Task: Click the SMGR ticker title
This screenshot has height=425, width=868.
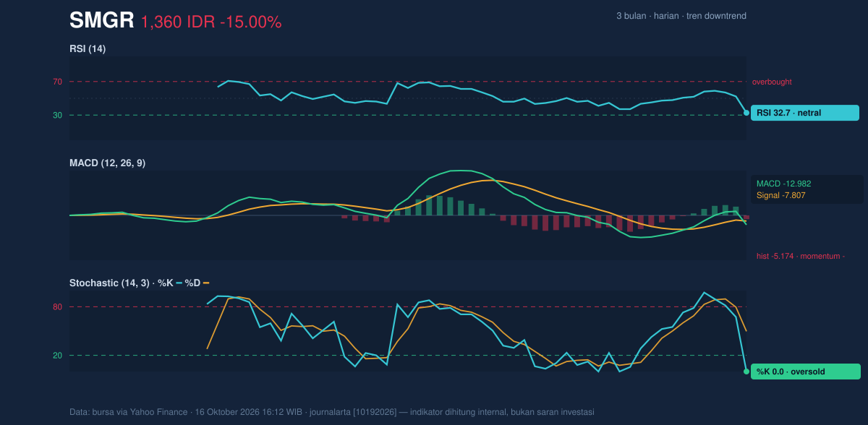Action: [102, 21]
